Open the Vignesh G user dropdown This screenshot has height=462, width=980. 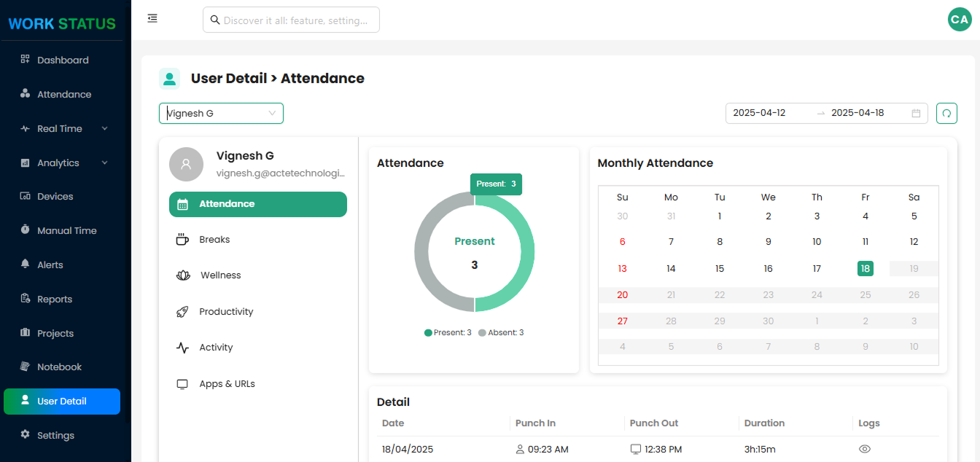pyautogui.click(x=221, y=113)
